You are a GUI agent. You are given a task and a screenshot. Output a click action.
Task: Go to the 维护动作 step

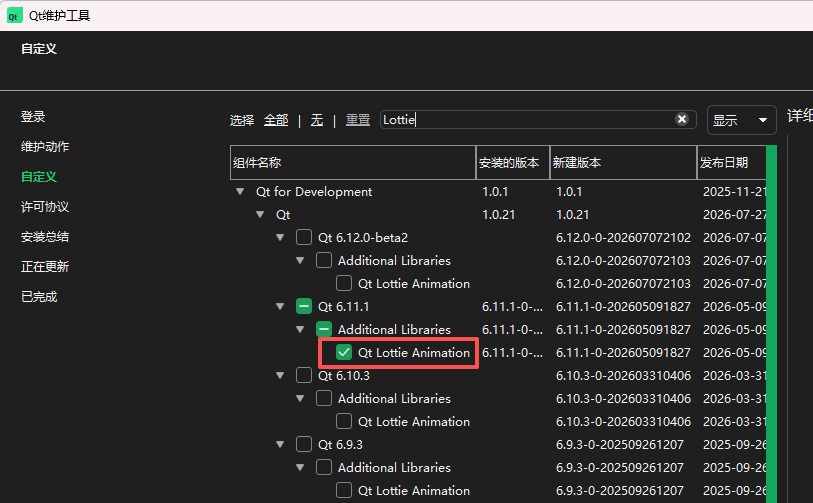(45, 147)
